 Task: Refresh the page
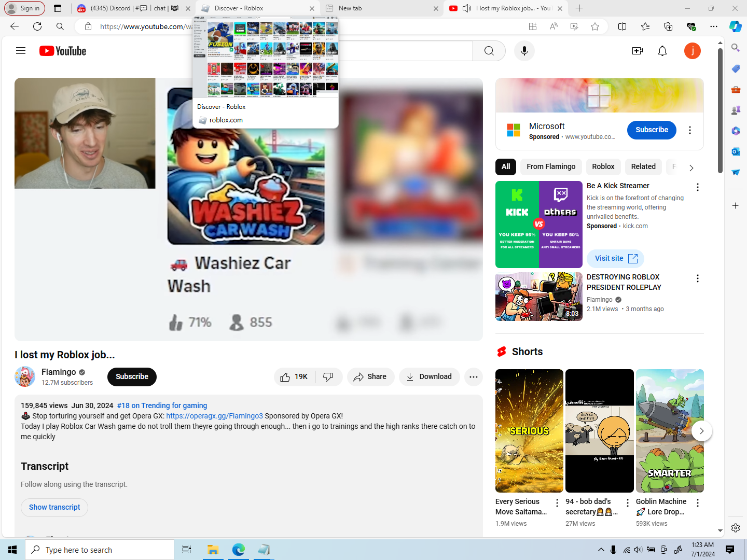tap(37, 26)
